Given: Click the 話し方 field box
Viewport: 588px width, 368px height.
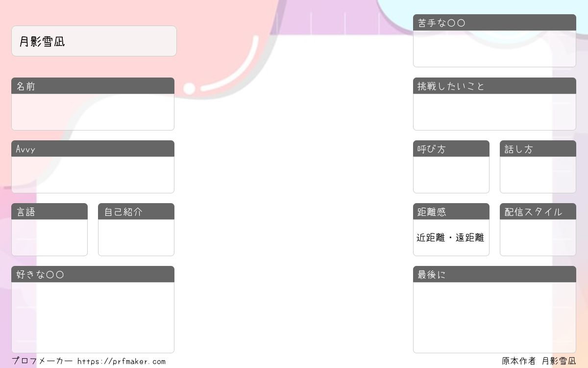Looking at the screenshot, I should click(538, 175).
